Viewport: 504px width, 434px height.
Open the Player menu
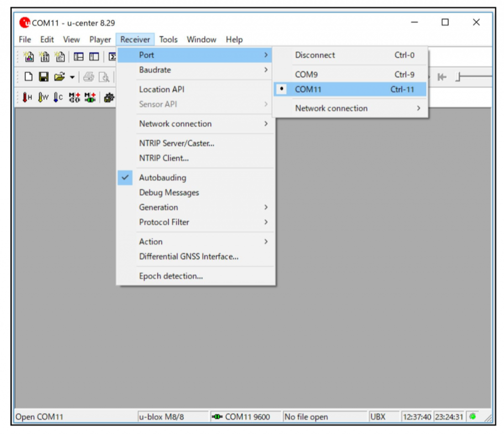tap(100, 39)
